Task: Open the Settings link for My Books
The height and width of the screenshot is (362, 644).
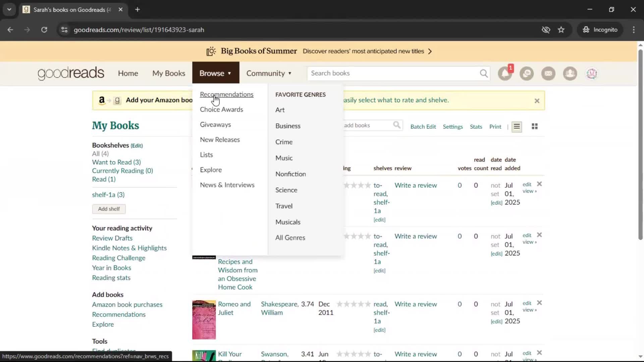Action: (x=452, y=127)
